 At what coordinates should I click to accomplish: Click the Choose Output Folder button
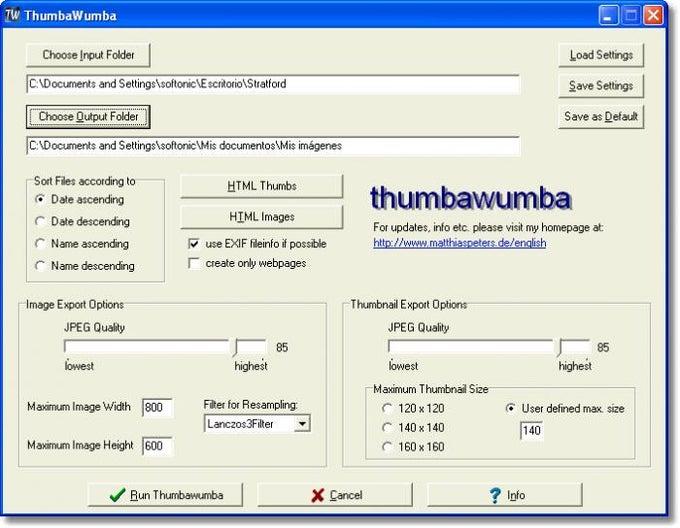click(88, 117)
